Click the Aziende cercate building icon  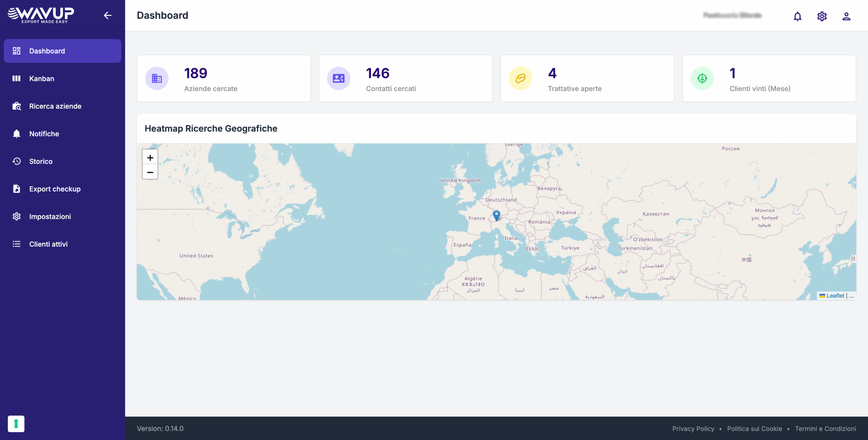point(157,79)
